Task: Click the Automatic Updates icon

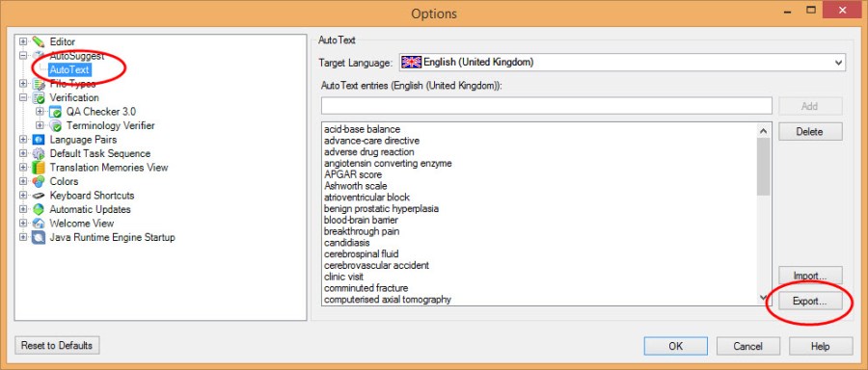Action: click(39, 210)
